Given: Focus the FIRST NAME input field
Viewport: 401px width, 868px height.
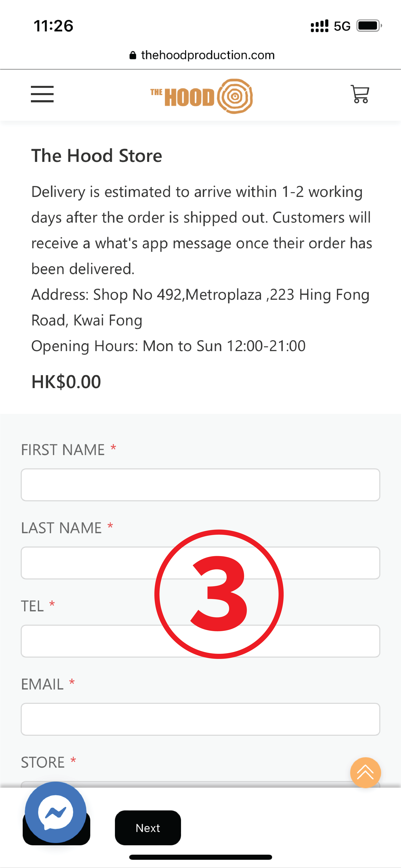Looking at the screenshot, I should click(200, 485).
